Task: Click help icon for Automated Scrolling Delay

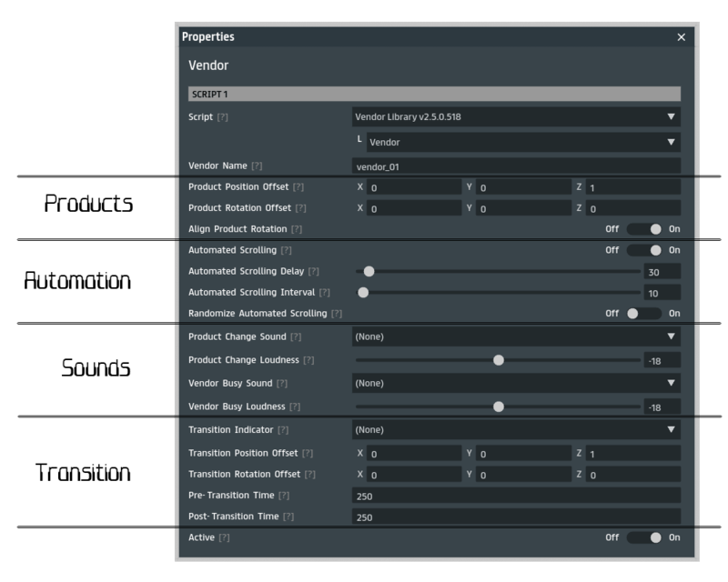Action: click(313, 271)
